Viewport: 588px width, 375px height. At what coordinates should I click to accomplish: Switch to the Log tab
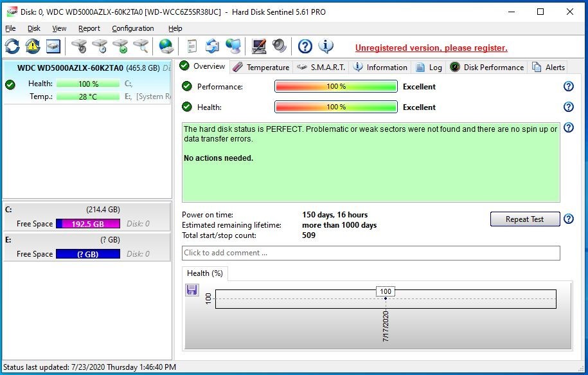(x=429, y=67)
